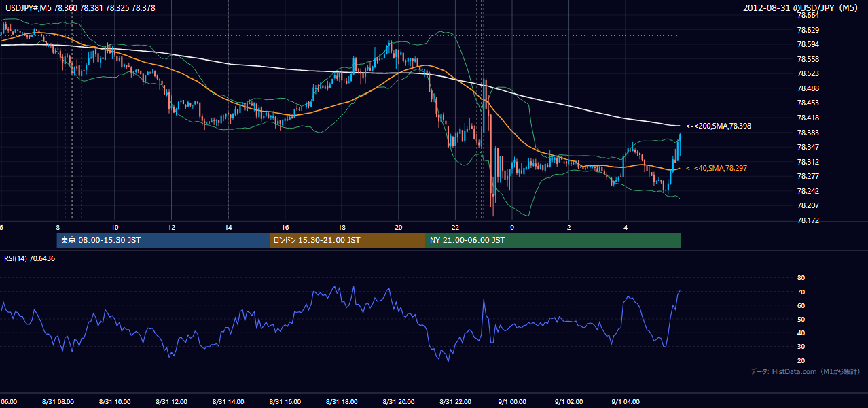Viewport: 868px width, 408px height.
Task: Click price axis value 78.277
Action: [x=807, y=176]
